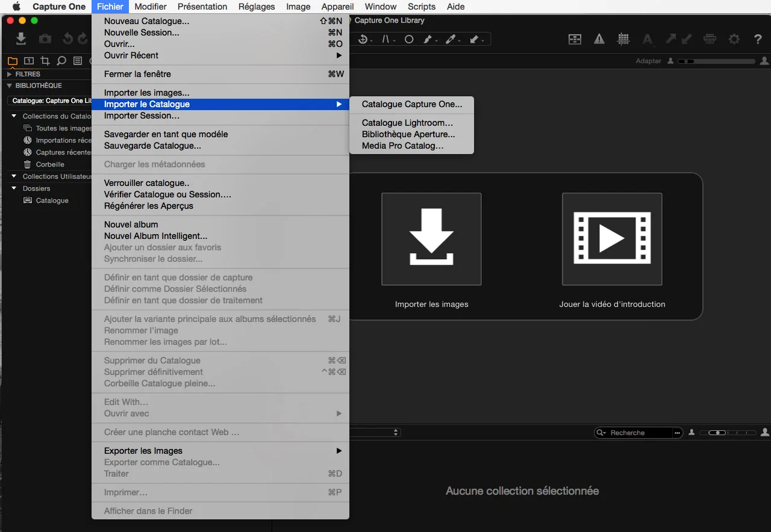
Task: Open the search magnifier options dropdown
Action: click(x=601, y=433)
